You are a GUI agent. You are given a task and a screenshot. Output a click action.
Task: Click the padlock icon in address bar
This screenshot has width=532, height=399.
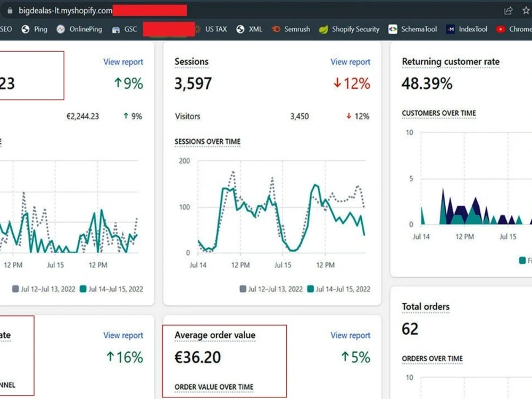[10, 11]
